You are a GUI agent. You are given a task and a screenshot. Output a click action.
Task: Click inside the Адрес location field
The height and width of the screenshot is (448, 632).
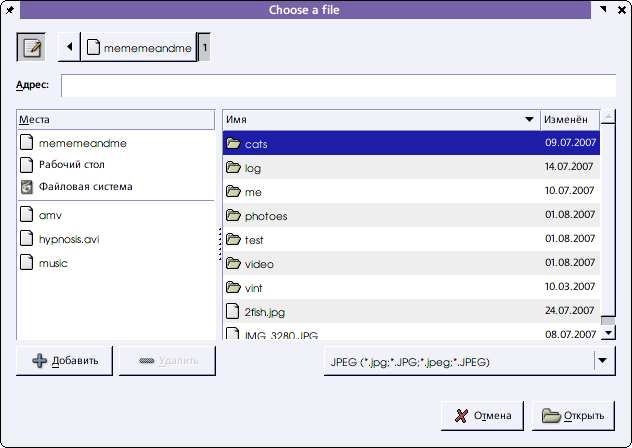coord(337,86)
